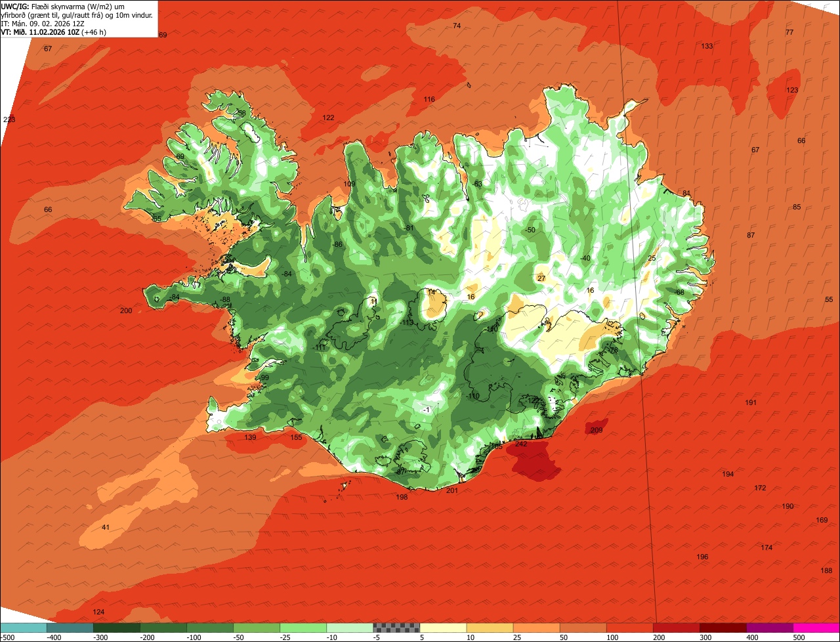Click the south coast value "201"
Screen dimensions: 840x642
pos(452,490)
